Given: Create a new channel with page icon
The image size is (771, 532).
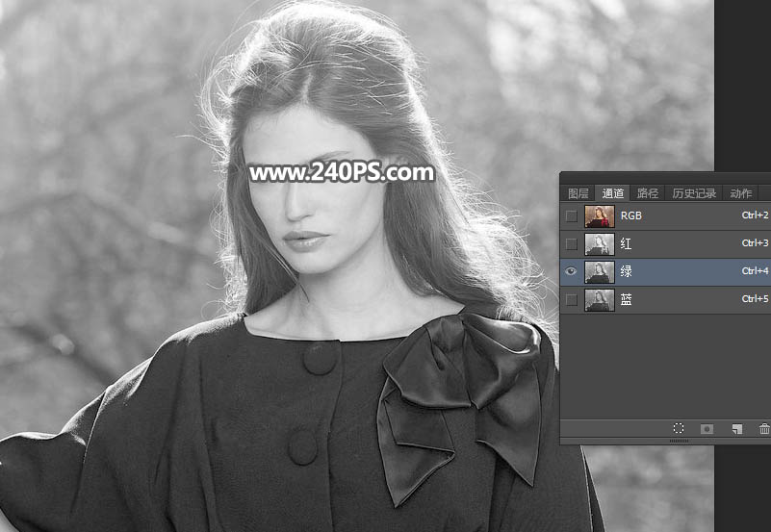Looking at the screenshot, I should pos(736,429).
